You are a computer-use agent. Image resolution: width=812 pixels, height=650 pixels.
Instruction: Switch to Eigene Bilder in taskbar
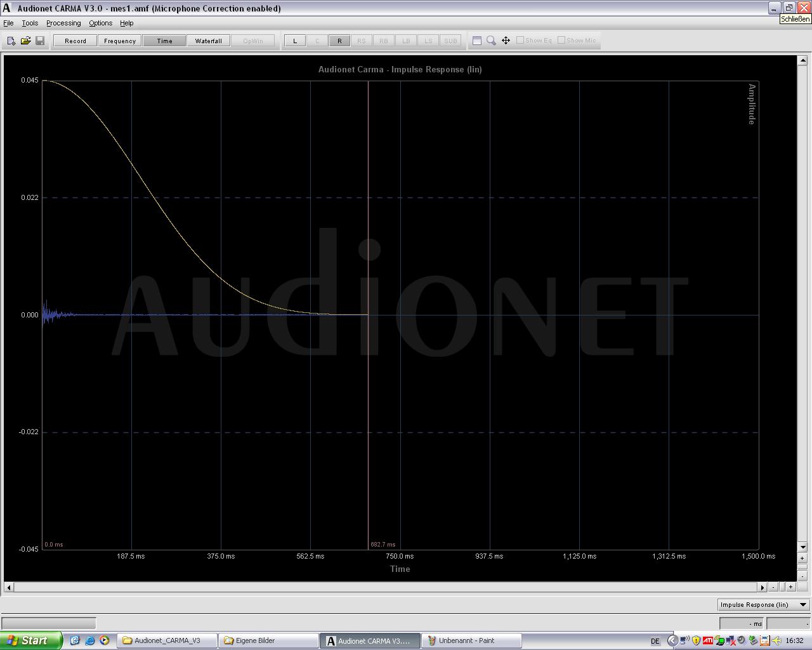[x=269, y=640]
